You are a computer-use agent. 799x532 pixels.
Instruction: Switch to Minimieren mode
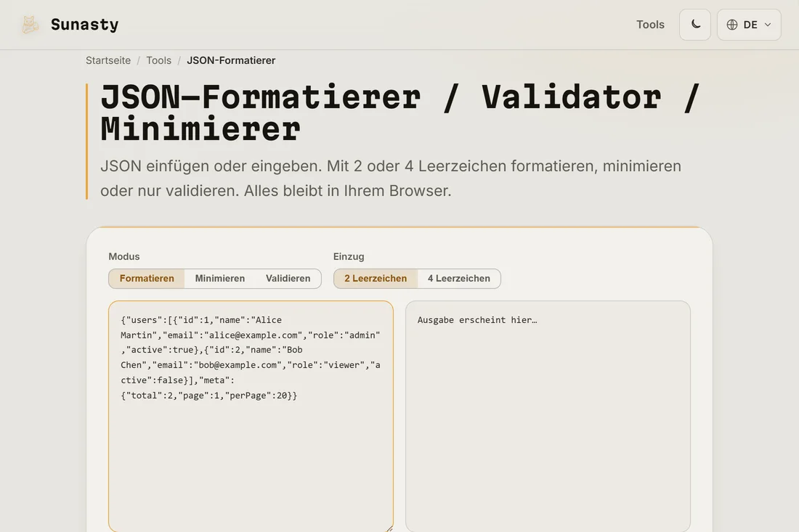tap(219, 279)
